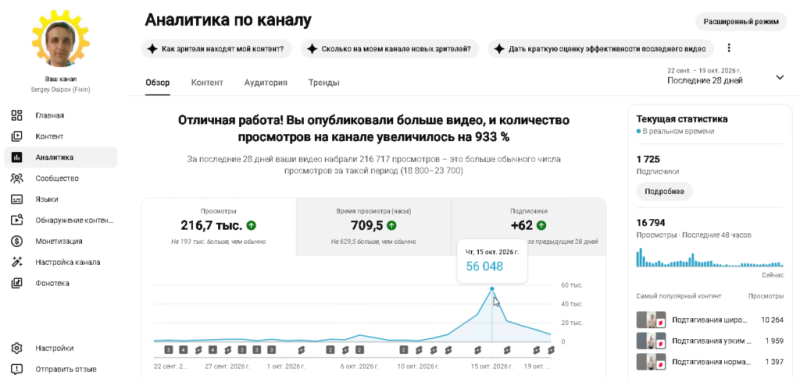This screenshot has width=800, height=378.
Task: Open thumbnail of 'Подтягивания узким…' video
Action: [651, 341]
